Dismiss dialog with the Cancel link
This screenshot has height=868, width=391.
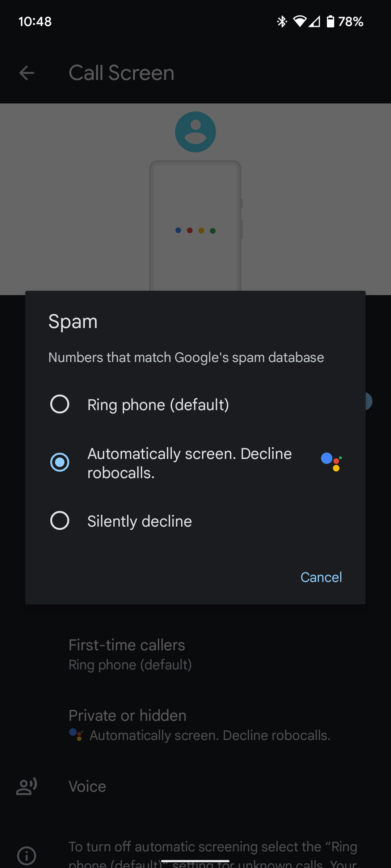click(x=321, y=577)
